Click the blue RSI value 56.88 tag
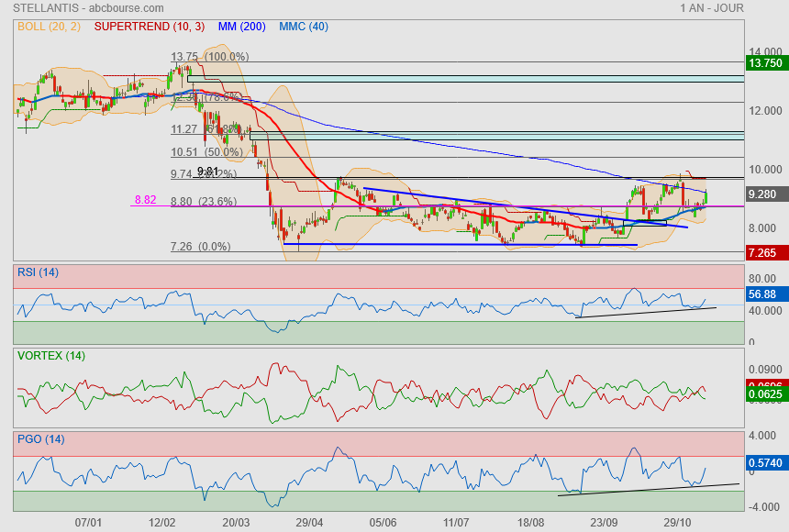Image resolution: width=789 pixels, height=532 pixels. (763, 294)
